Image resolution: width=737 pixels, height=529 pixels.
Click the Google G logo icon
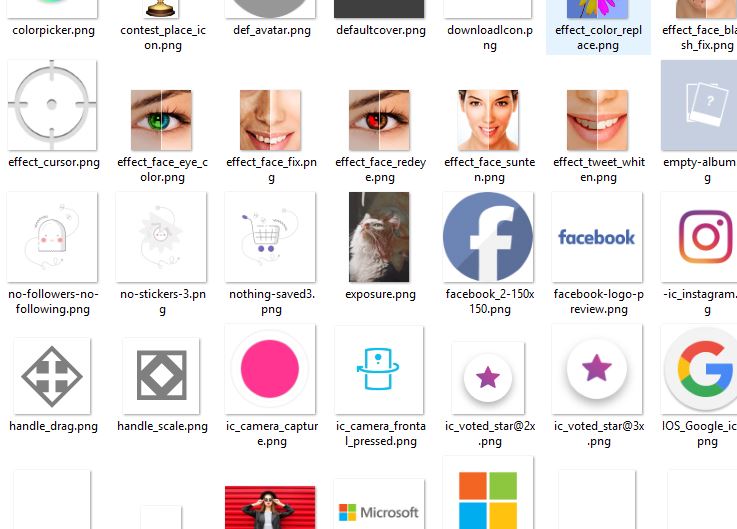(x=699, y=369)
